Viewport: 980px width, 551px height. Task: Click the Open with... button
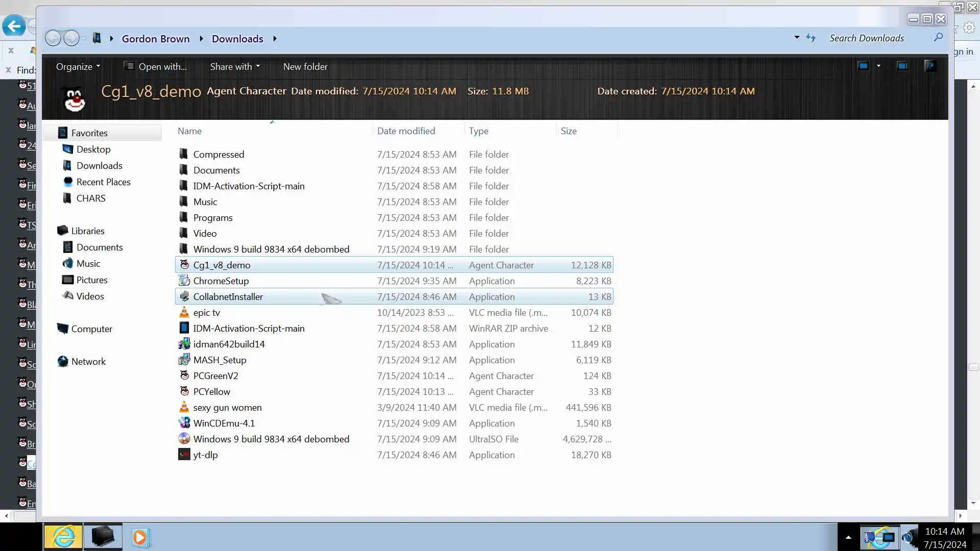[156, 67]
